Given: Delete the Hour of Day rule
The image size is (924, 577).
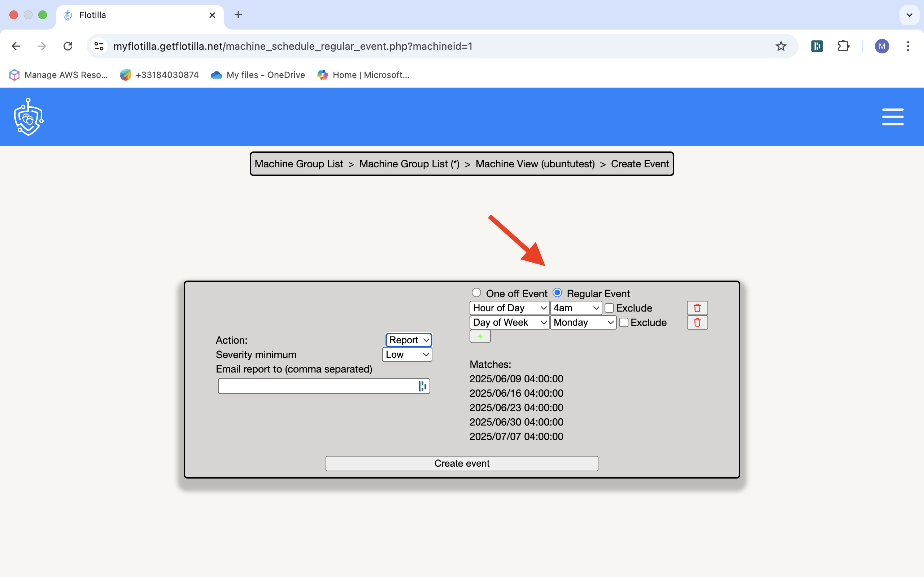Looking at the screenshot, I should (x=697, y=308).
